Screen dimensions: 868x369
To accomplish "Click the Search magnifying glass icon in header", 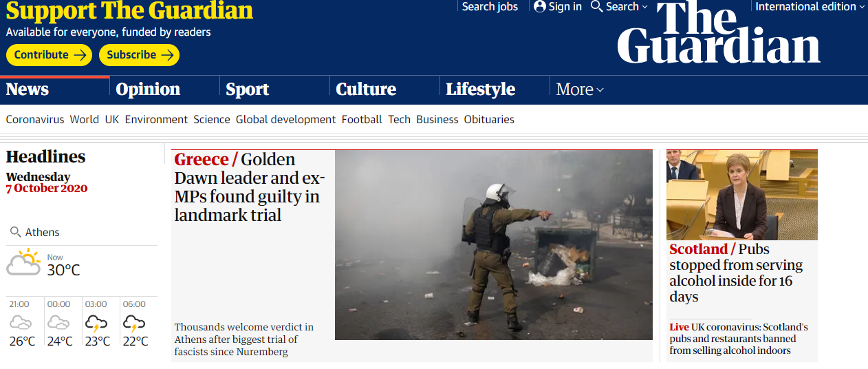I will click(596, 6).
